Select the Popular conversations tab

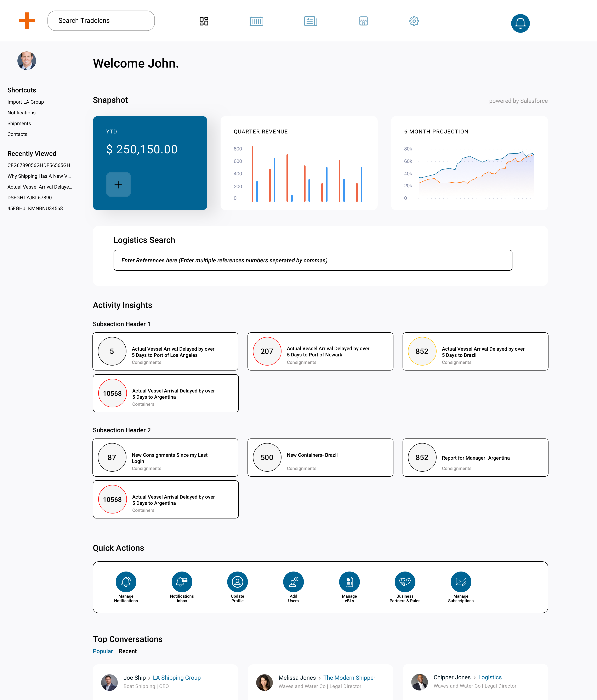coord(103,651)
